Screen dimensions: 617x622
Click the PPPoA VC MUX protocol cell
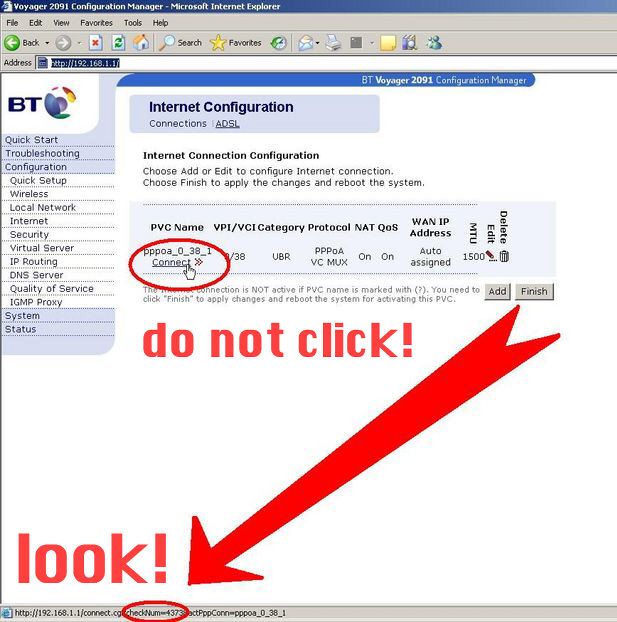pyautogui.click(x=329, y=257)
